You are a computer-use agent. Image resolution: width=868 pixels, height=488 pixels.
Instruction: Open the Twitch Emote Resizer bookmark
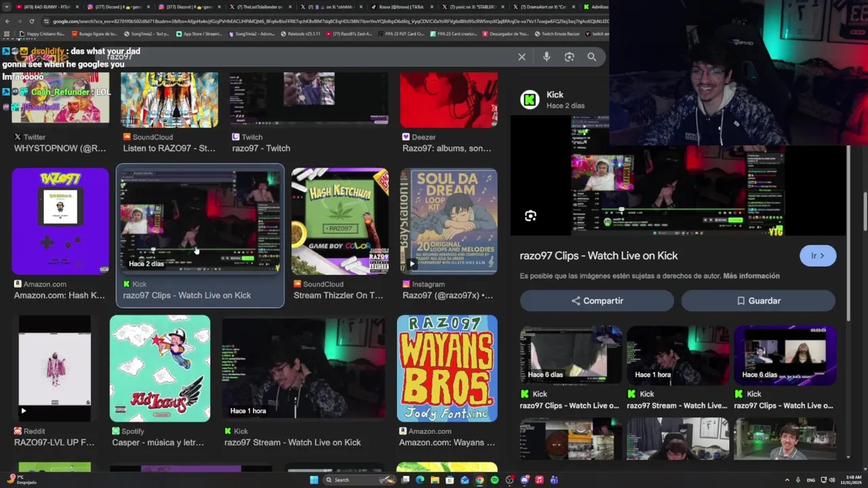point(557,33)
